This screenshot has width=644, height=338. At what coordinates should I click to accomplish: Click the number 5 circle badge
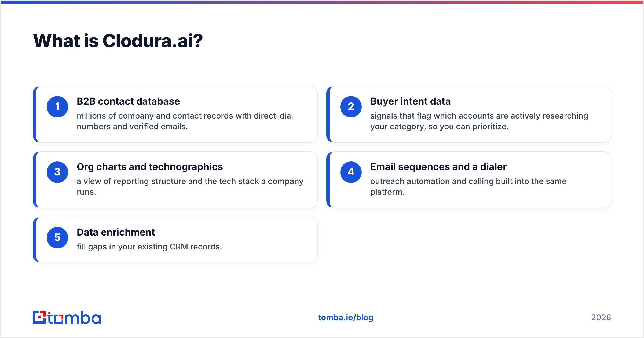click(57, 237)
